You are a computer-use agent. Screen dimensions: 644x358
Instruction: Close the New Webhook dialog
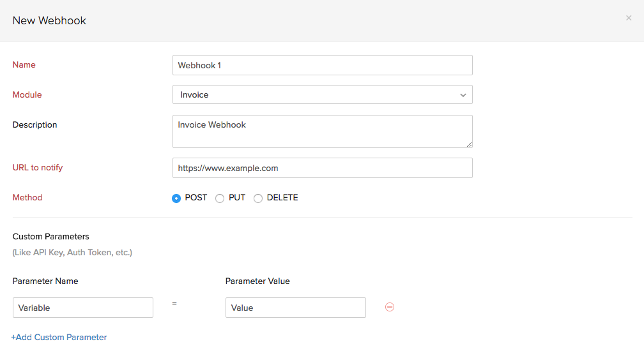629,19
